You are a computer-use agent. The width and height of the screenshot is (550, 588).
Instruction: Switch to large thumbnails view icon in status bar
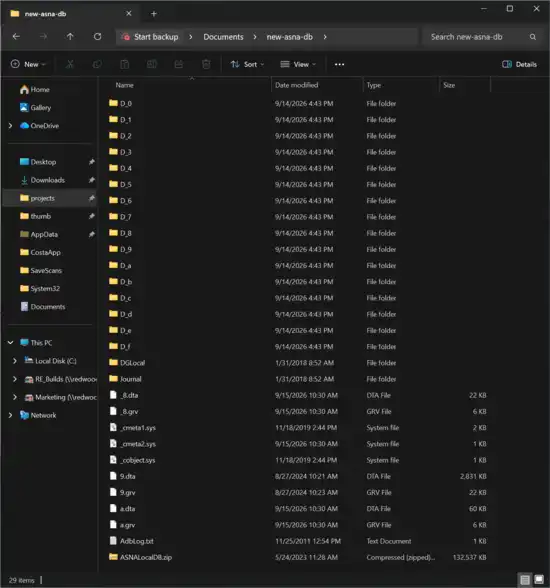coord(539,580)
